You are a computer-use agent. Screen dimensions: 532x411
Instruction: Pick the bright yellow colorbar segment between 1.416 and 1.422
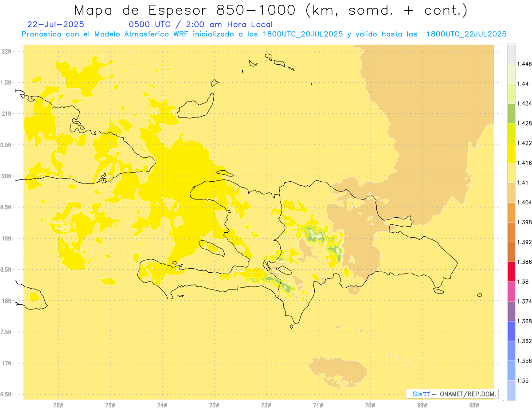[511, 153]
